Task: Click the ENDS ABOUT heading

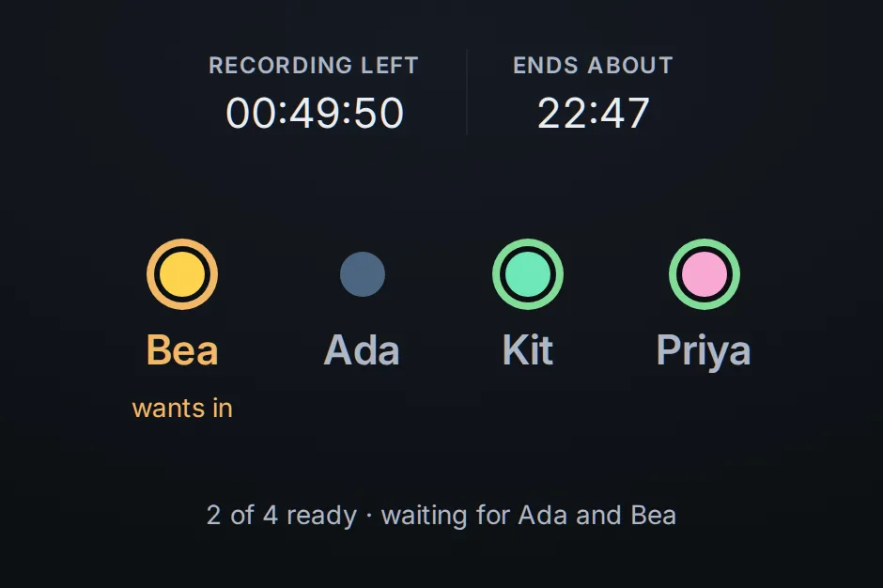Action: tap(593, 66)
